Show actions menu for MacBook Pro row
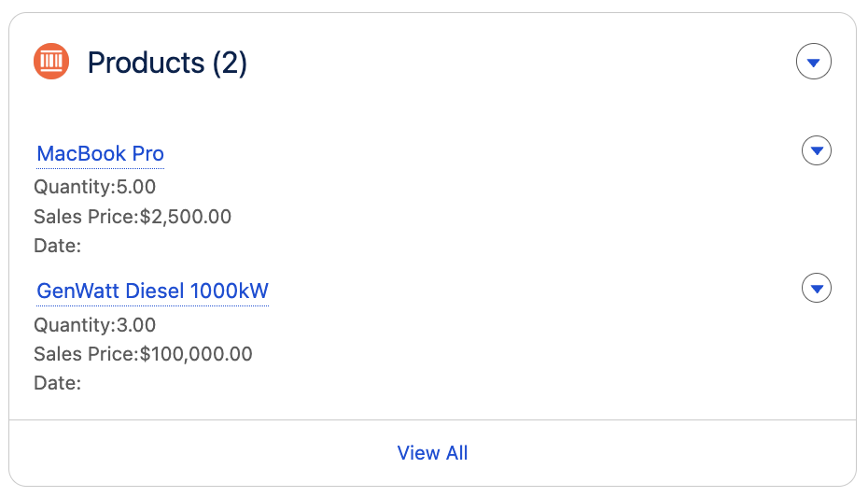 point(817,150)
